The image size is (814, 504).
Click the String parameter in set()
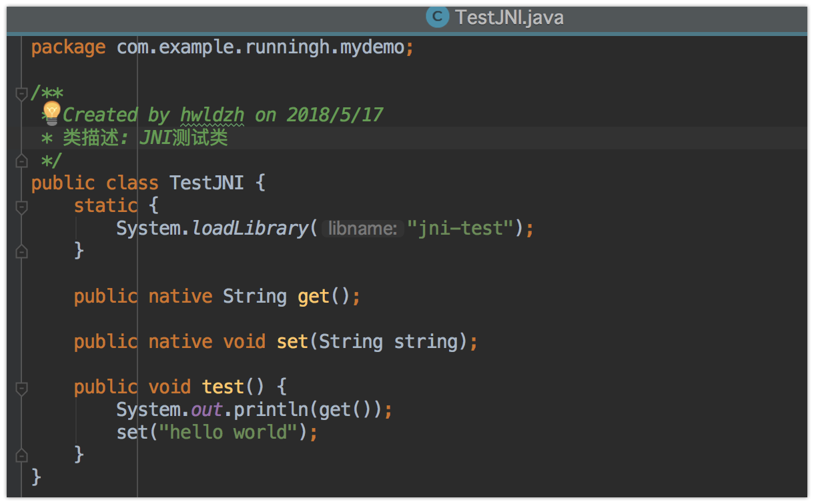click(x=352, y=341)
